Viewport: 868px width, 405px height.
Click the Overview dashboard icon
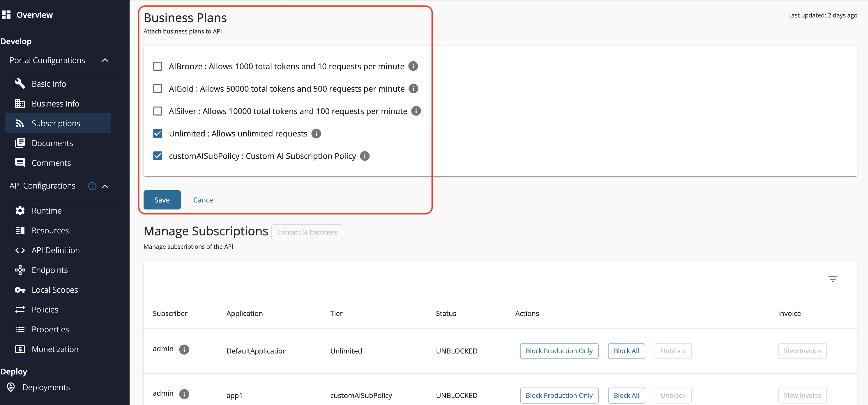6,15
